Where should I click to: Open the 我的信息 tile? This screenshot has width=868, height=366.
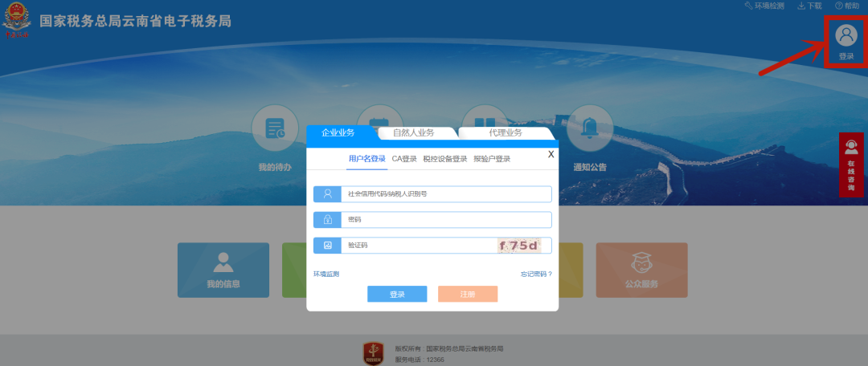coord(223,270)
